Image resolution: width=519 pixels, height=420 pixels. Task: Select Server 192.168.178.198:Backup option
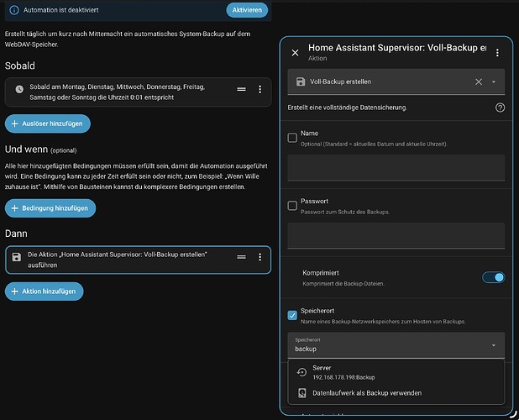pyautogui.click(x=396, y=372)
